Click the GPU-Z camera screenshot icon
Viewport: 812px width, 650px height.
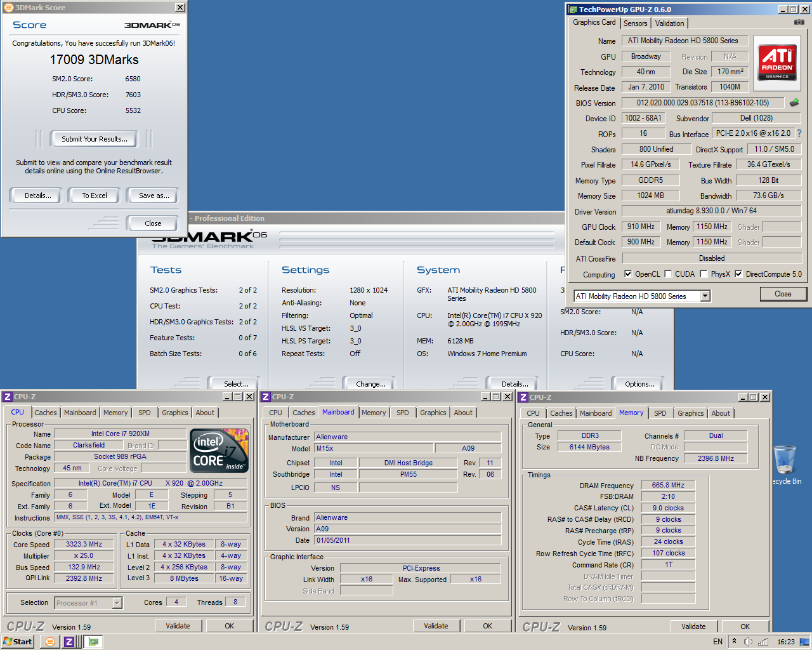click(x=799, y=22)
